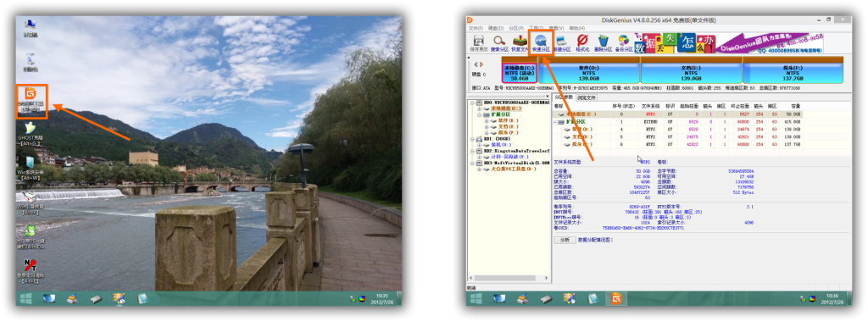Collapse the 扩展分区 node in left tree

480,114
